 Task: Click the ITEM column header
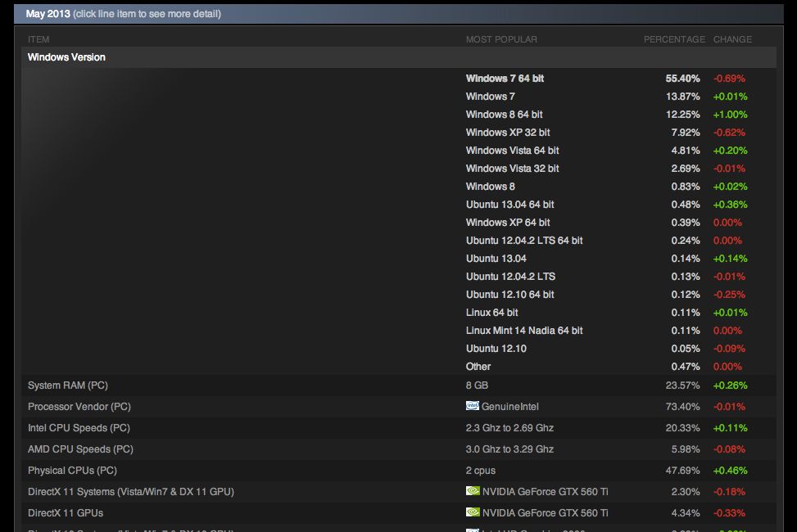click(38, 39)
